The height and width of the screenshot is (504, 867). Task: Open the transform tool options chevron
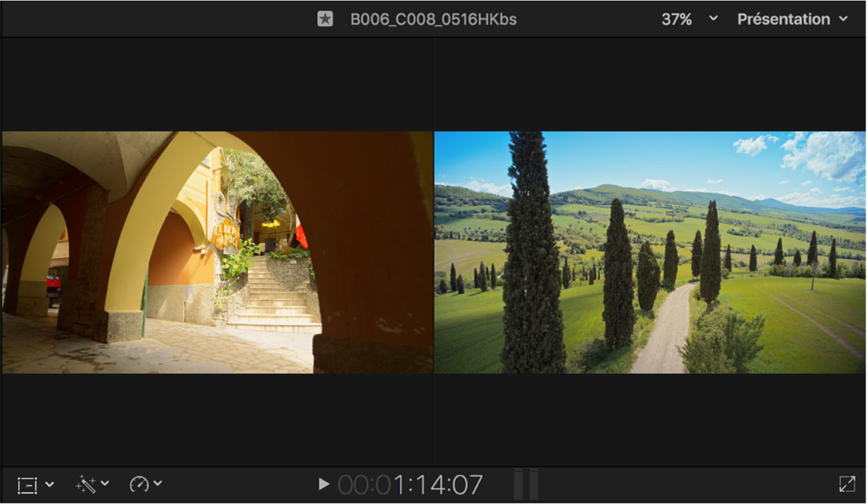click(x=50, y=484)
